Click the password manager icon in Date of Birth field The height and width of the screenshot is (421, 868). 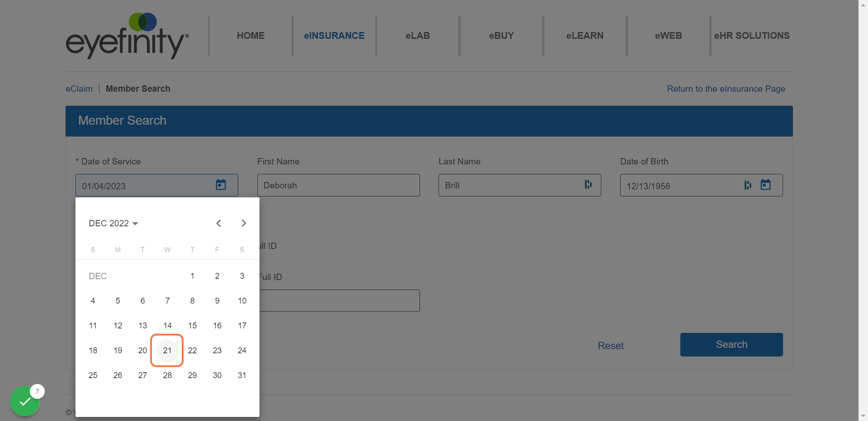(748, 185)
